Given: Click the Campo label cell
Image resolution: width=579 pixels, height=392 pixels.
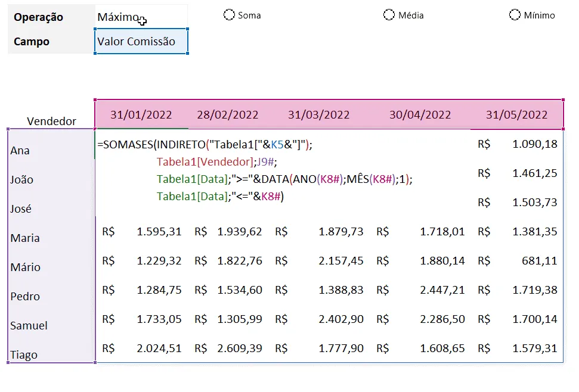Looking at the screenshot, I should [51, 41].
